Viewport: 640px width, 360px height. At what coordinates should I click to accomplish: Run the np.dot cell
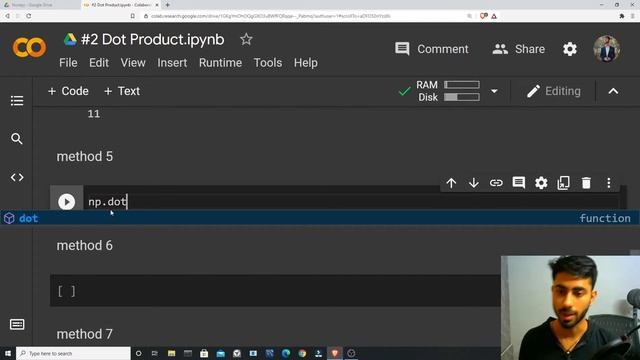(67, 202)
